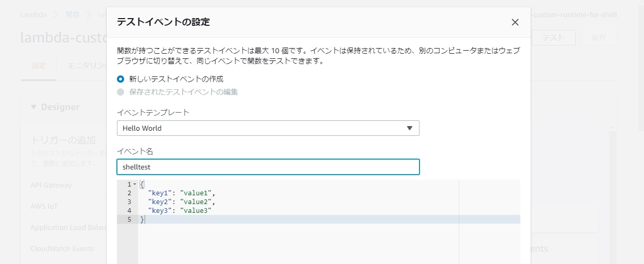Go to the Lambda breadcrumb link

[x=33, y=14]
